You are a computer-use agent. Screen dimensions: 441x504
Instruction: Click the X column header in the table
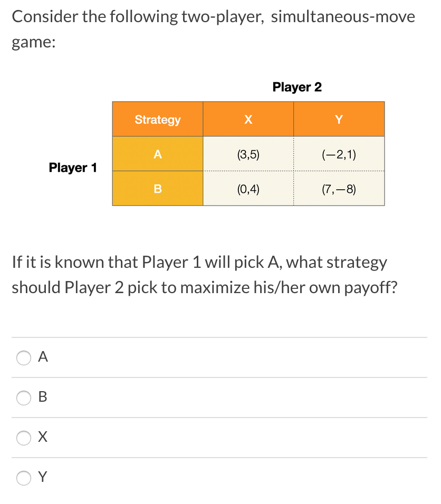(248, 119)
